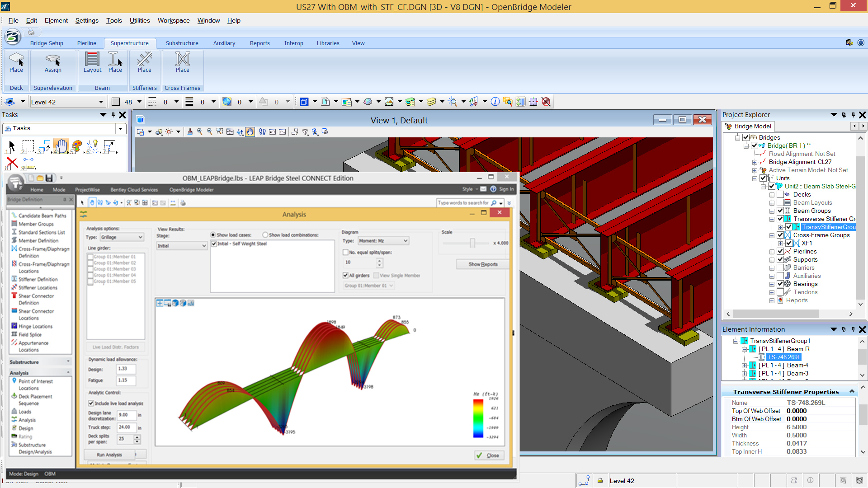Toggle the Bearings checkbox in Project Explorer
This screenshot has height=488, width=868.
click(780, 284)
